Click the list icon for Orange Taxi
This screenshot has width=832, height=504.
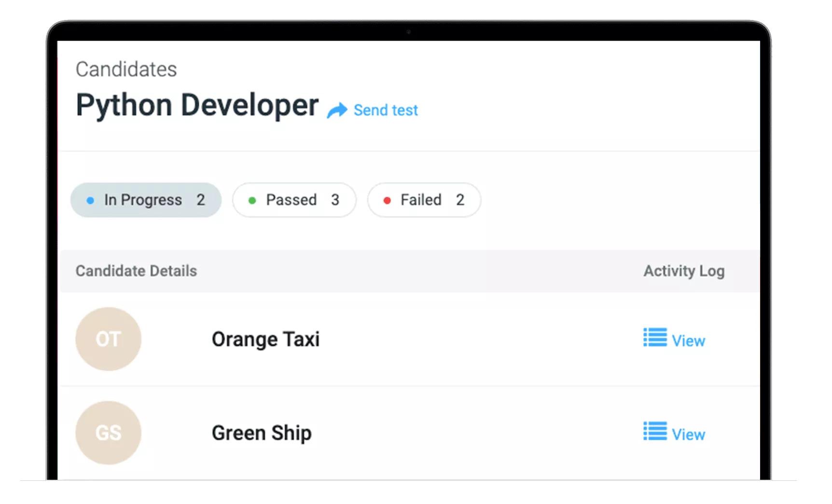[x=655, y=338]
